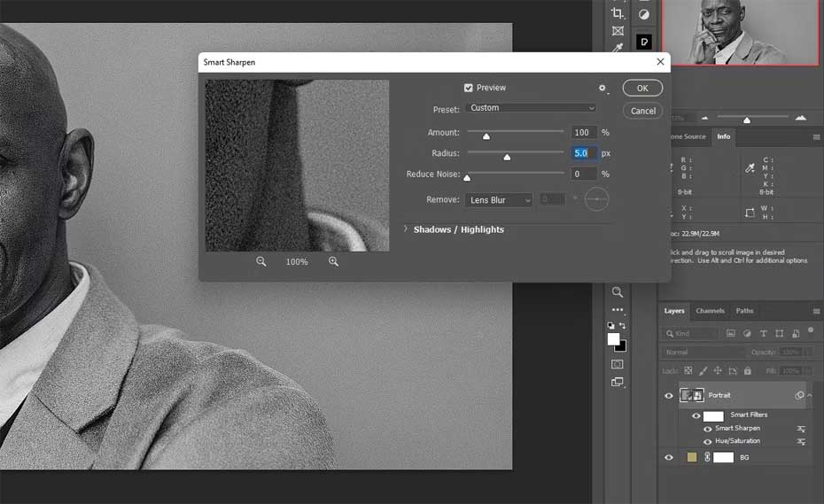Switch to the Channels tab
Screen dimensions: 824x504
(x=710, y=311)
